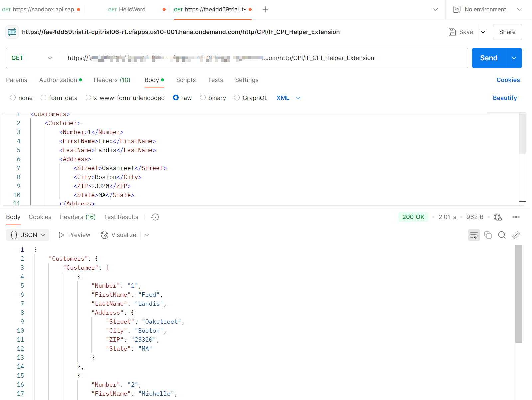Select the none body type radio
Screen dimensions: 532x400
(13, 98)
